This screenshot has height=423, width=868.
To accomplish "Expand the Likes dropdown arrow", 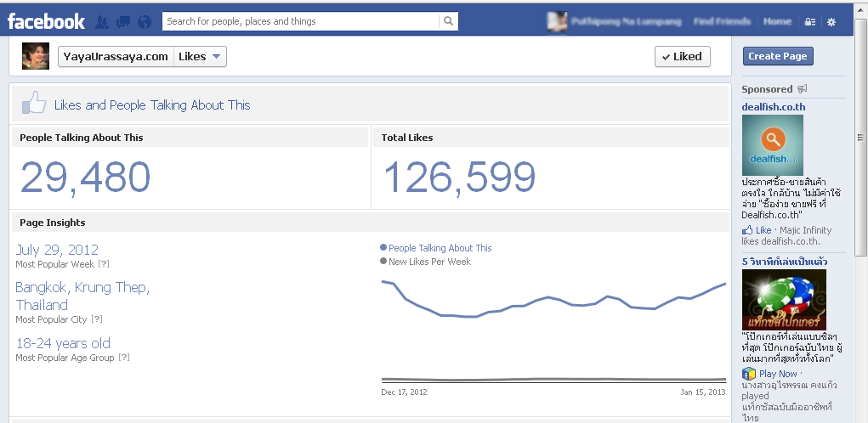I will tap(216, 57).
